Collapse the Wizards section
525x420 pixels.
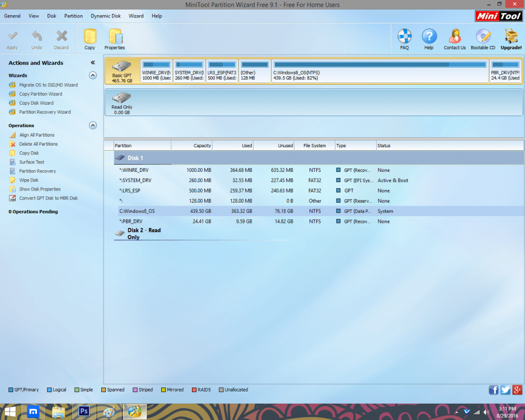point(93,76)
